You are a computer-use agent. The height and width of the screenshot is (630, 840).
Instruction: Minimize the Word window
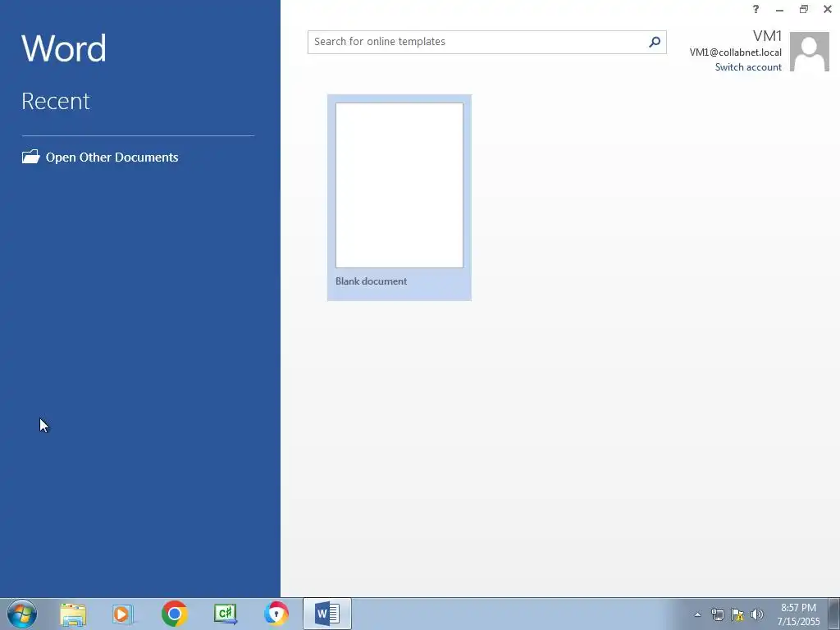[x=779, y=9]
